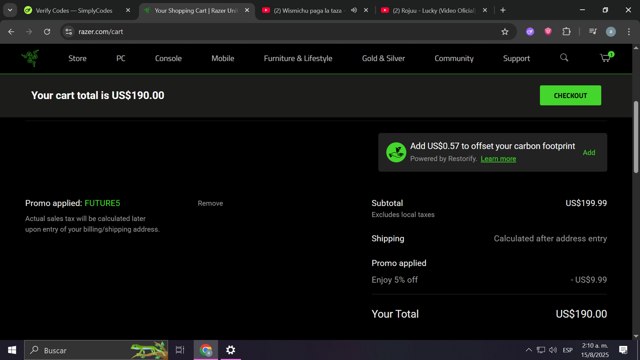Click the browser forward arrow
The height and width of the screenshot is (360, 640).
click(29, 31)
